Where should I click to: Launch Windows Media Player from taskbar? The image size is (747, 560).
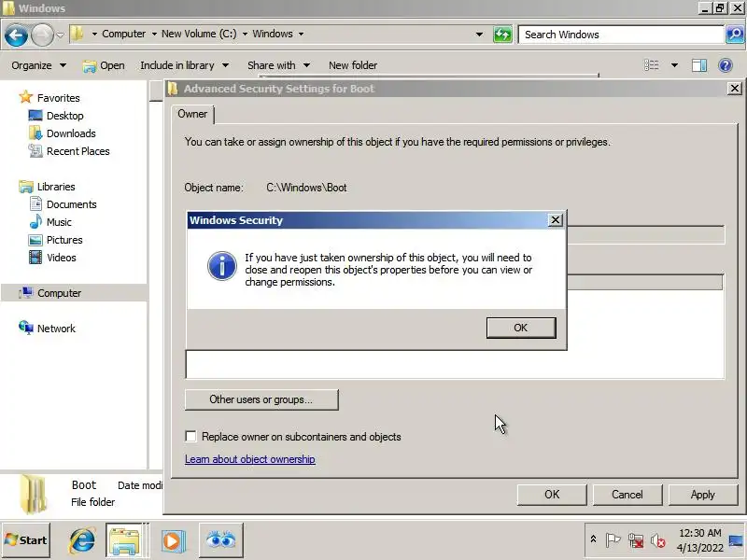click(x=173, y=540)
